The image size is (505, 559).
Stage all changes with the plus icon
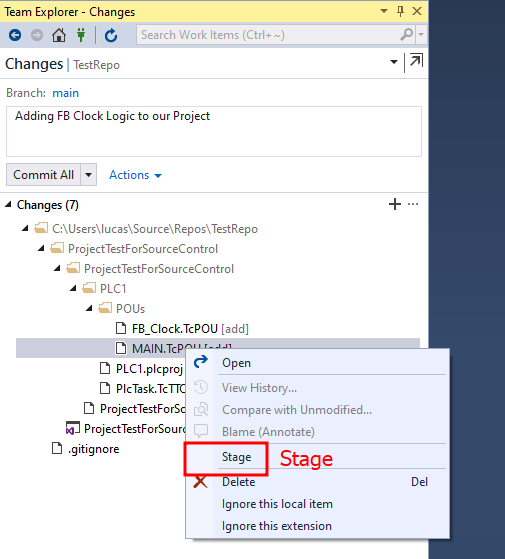click(x=395, y=204)
